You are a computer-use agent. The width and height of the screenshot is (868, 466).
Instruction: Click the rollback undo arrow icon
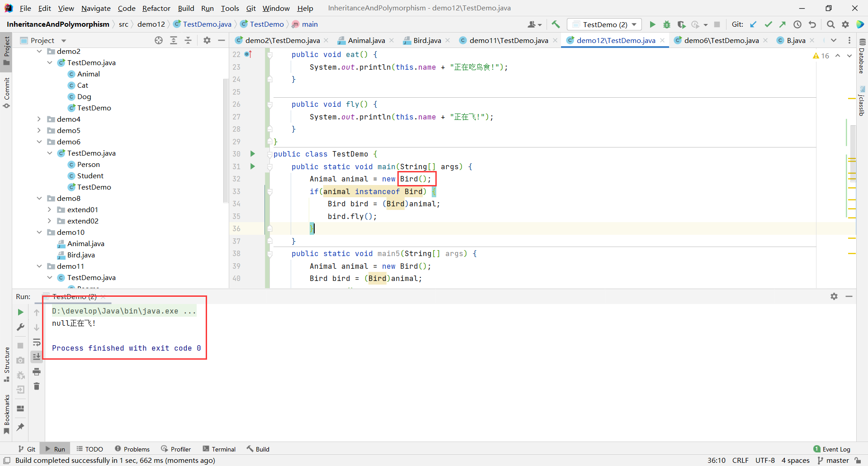812,24
